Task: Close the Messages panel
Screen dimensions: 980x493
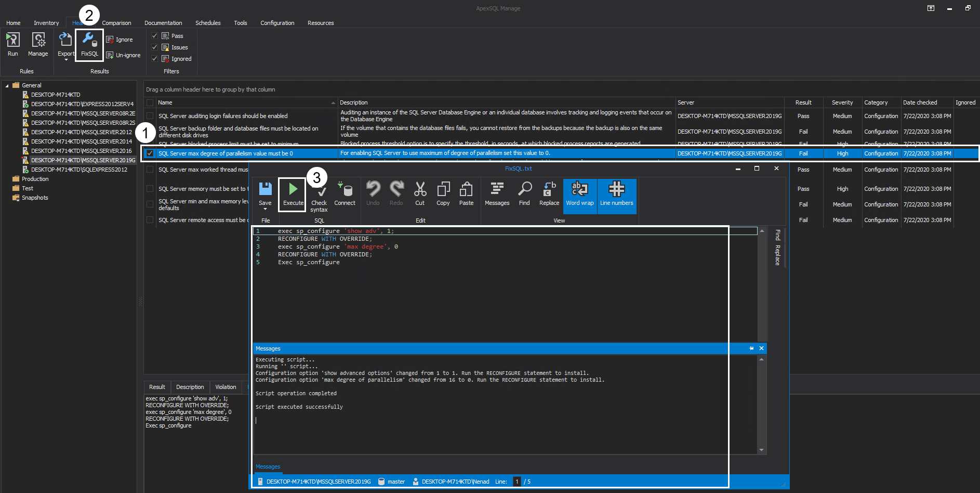Action: [x=761, y=348]
